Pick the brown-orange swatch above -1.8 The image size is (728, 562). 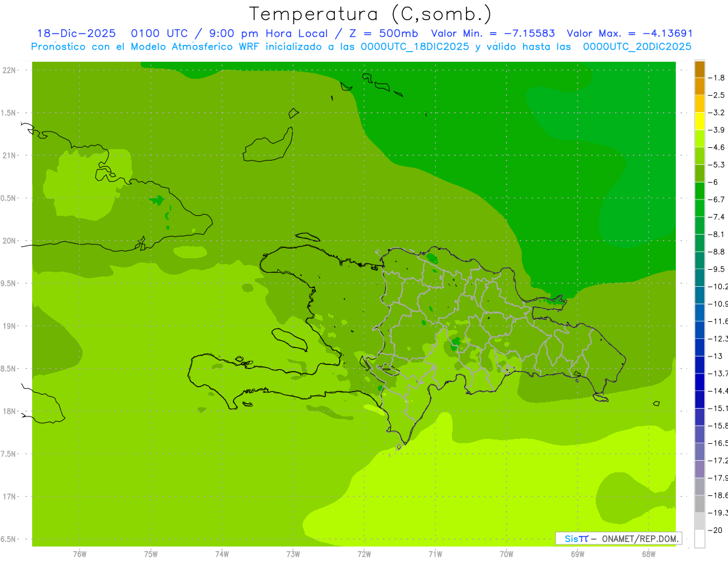(699, 69)
